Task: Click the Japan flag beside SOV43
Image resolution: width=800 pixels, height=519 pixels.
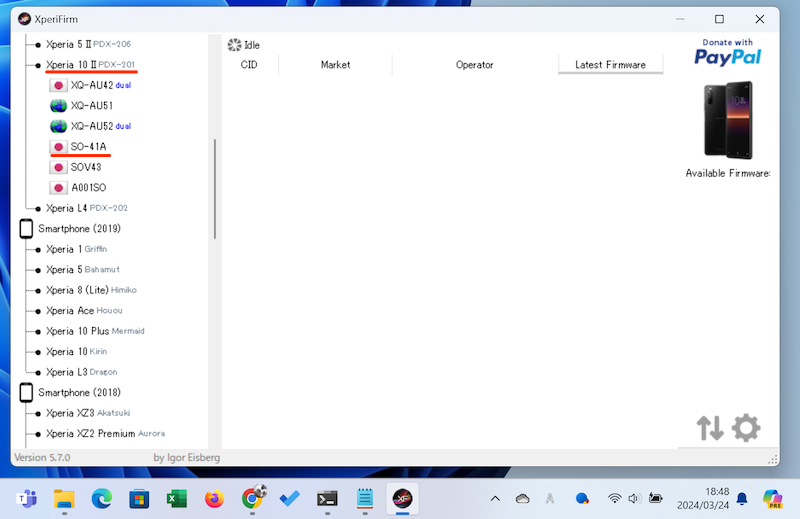Action: [x=59, y=167]
